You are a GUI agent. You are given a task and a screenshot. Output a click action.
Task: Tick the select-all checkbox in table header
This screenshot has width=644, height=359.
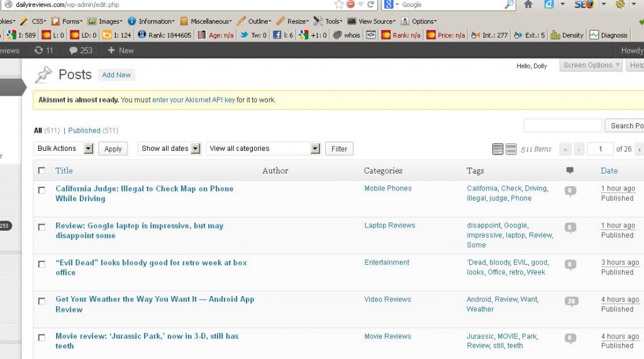pos(42,170)
